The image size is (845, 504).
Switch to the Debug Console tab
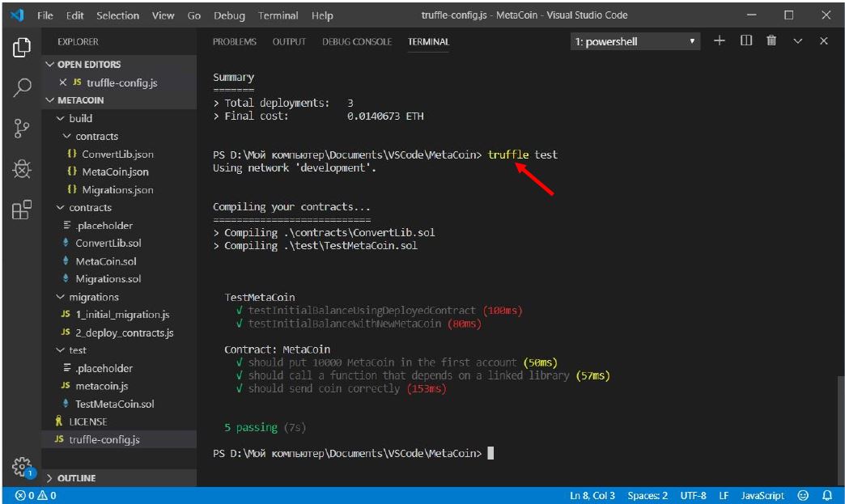point(356,42)
